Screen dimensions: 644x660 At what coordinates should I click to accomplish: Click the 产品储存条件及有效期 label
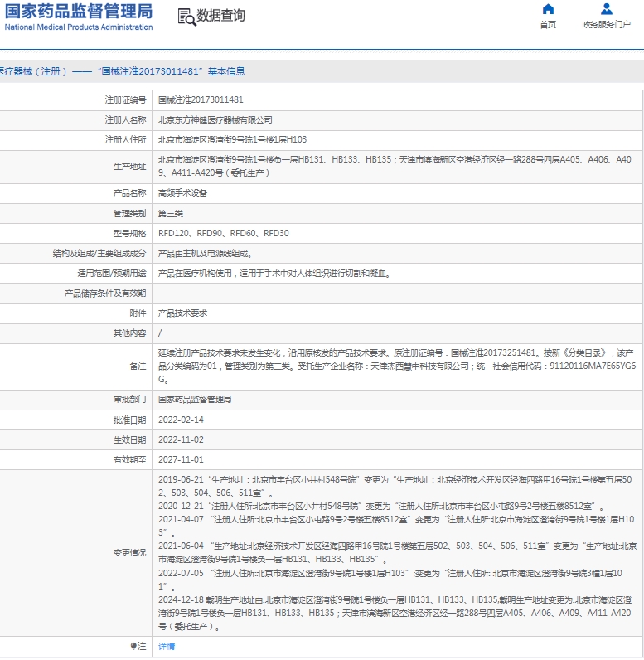click(105, 294)
